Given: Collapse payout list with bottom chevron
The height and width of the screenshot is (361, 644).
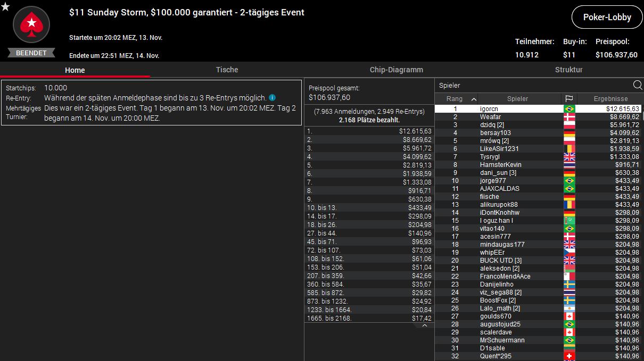Looking at the screenshot, I should coord(424,325).
